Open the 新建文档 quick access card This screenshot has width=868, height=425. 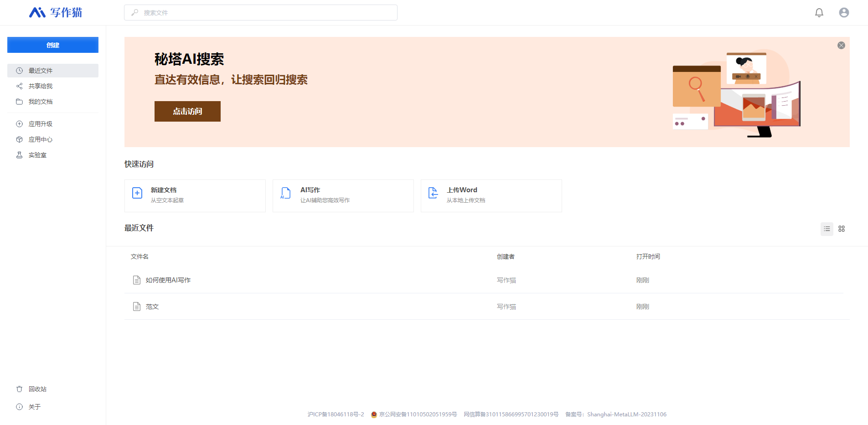tap(195, 196)
